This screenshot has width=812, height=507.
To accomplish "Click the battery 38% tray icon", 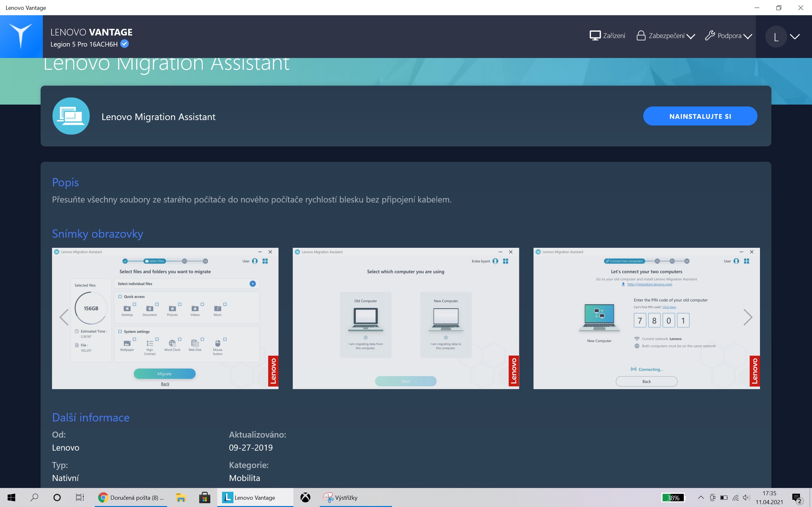I will coord(673,497).
